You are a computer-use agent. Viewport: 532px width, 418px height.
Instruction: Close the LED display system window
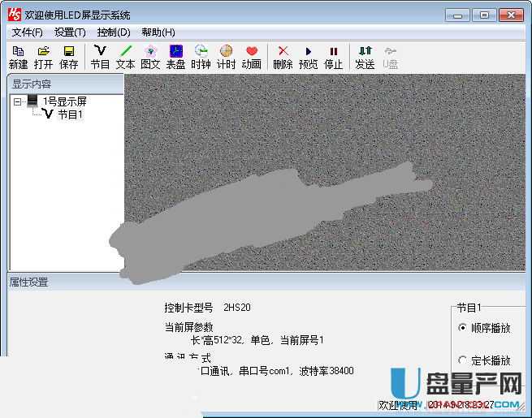pyautogui.click(x=511, y=15)
